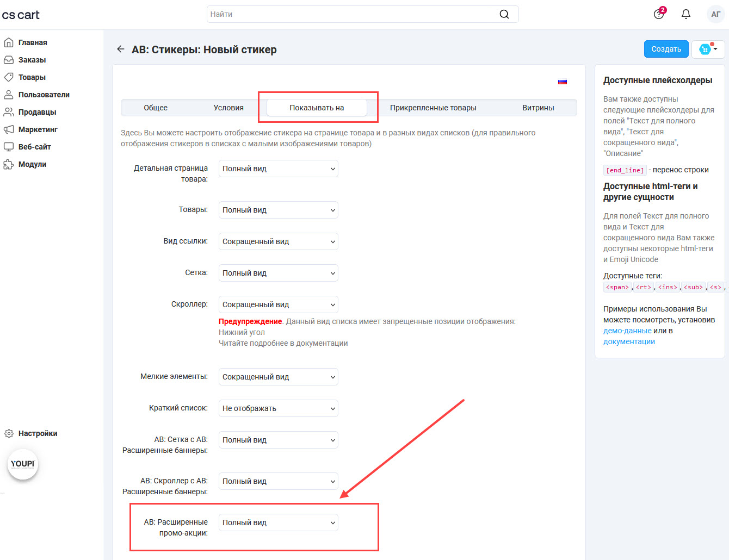Open the notifications bell
This screenshot has height=560, width=729.
pos(686,14)
